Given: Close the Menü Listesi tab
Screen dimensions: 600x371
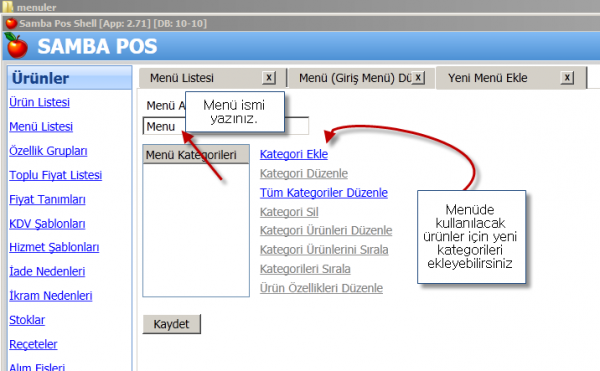Looking at the screenshot, I should [x=269, y=78].
